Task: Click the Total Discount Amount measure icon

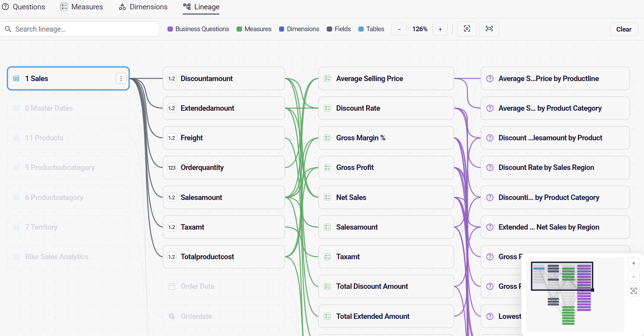Action: 327,286
